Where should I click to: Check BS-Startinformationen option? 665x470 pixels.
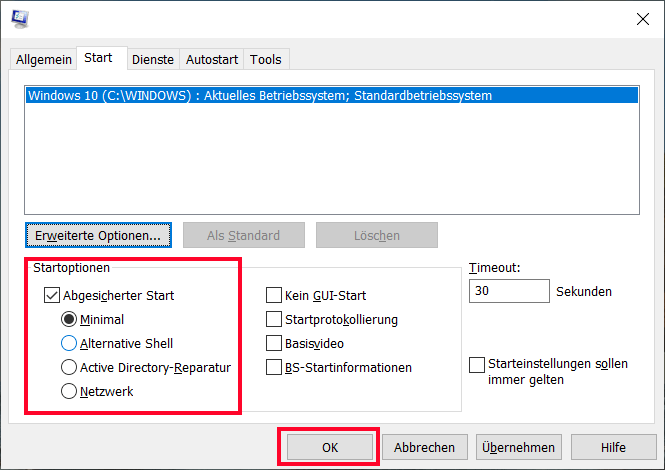click(274, 367)
